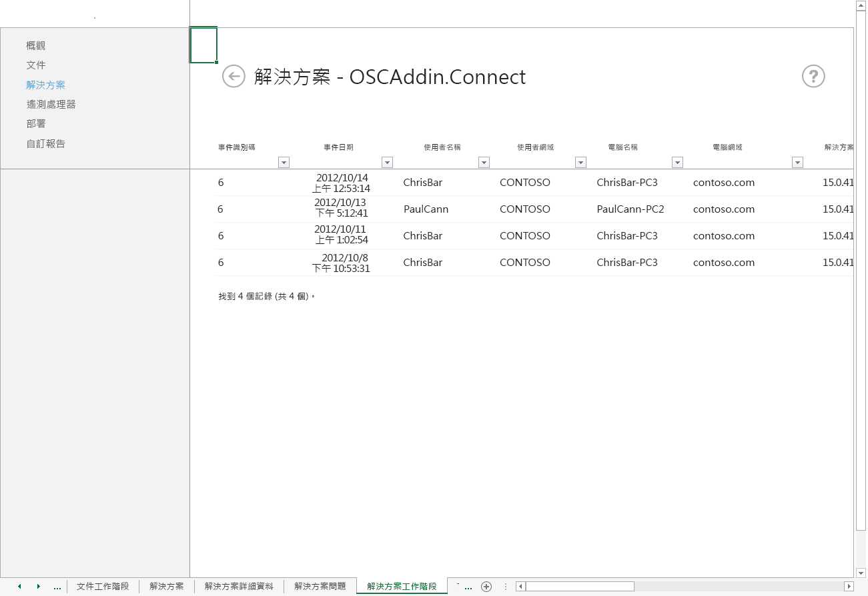
Task: Go to previous sheet tab arrow
Action: coord(19,587)
